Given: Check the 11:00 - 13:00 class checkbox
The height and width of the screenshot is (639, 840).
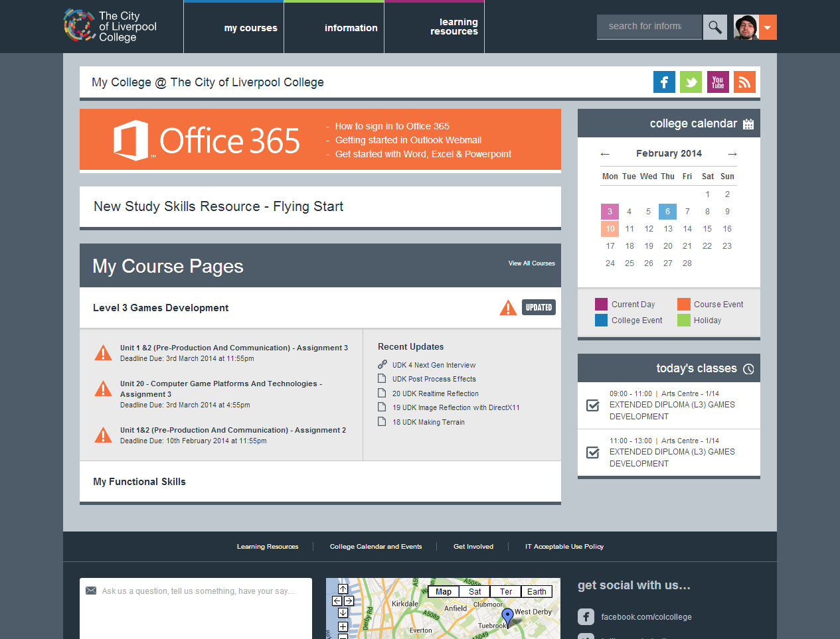Looking at the screenshot, I should coord(592,452).
